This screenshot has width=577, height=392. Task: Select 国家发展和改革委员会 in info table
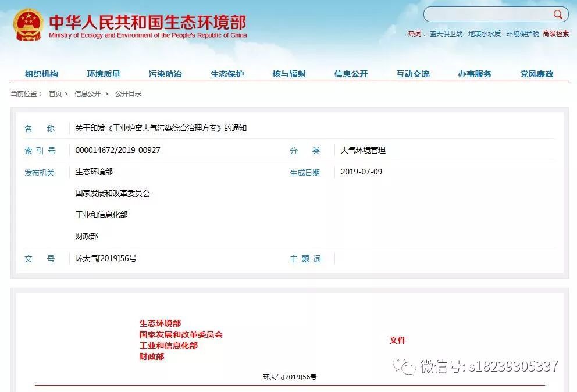(113, 193)
